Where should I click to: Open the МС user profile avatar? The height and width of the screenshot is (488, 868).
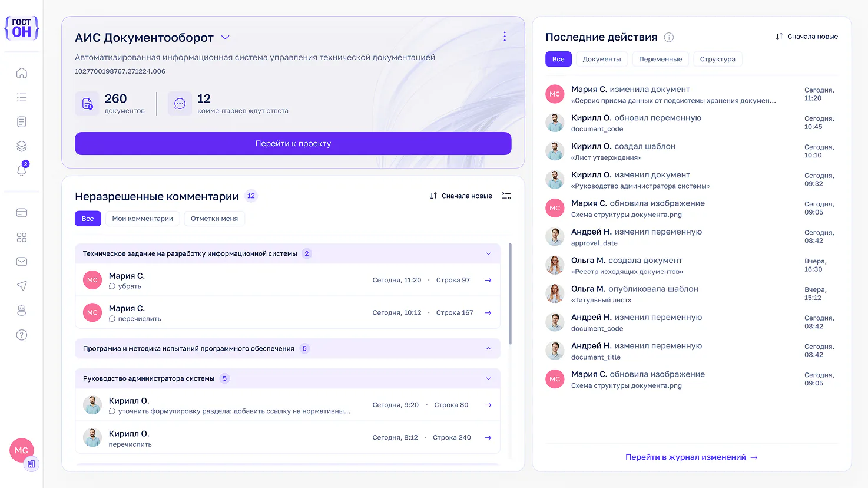[x=22, y=450]
